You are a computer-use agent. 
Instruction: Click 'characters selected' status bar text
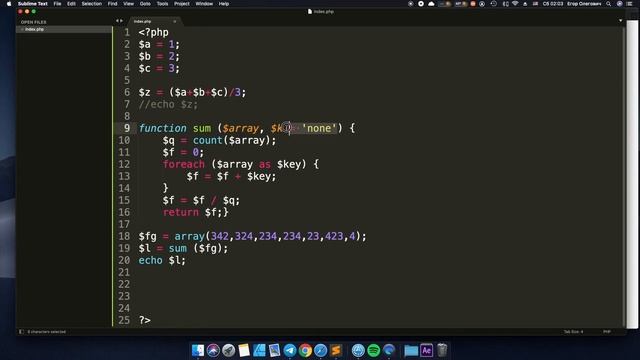47,332
